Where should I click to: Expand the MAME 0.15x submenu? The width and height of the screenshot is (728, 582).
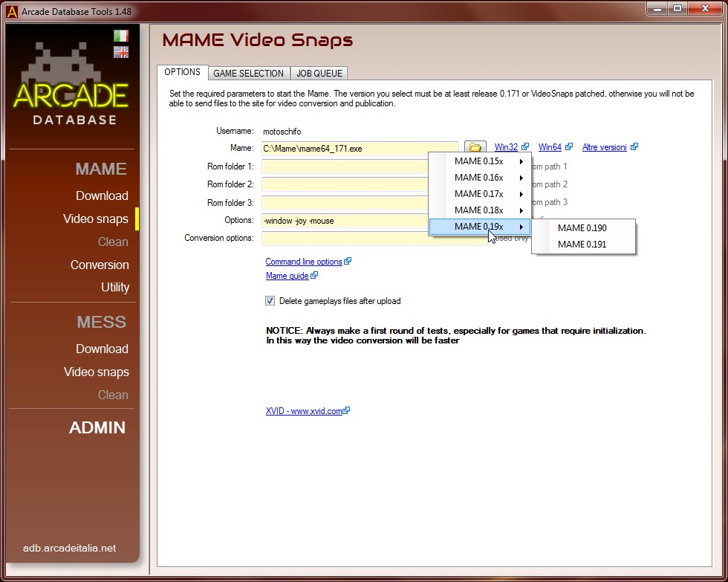(x=480, y=161)
